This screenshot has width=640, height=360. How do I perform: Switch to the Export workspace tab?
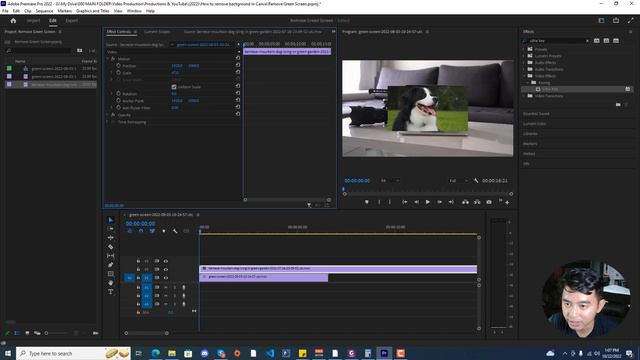(x=71, y=20)
